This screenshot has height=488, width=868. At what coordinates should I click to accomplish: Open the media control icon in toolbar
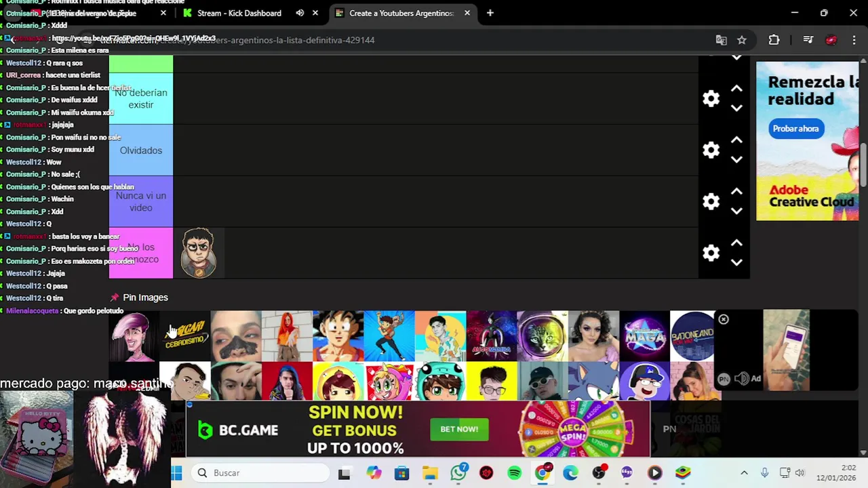(808, 40)
